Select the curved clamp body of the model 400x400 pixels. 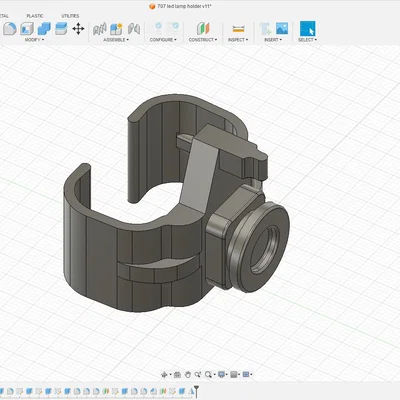pyautogui.click(x=100, y=253)
